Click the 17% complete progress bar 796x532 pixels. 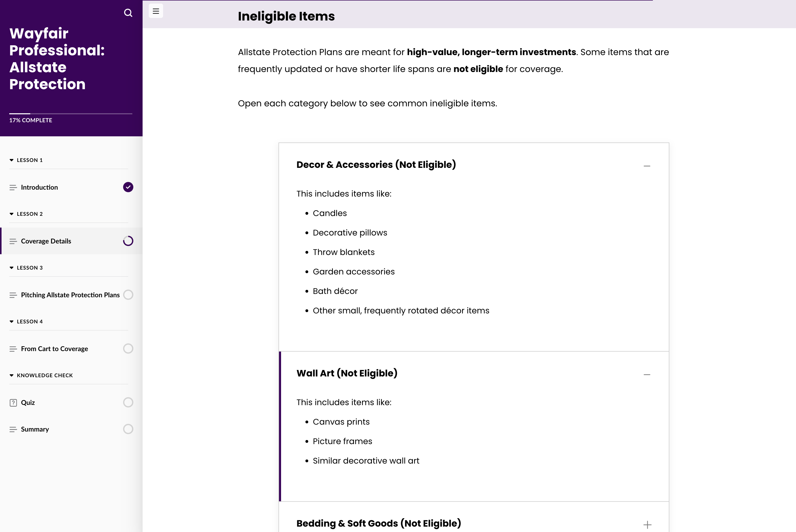(71, 114)
